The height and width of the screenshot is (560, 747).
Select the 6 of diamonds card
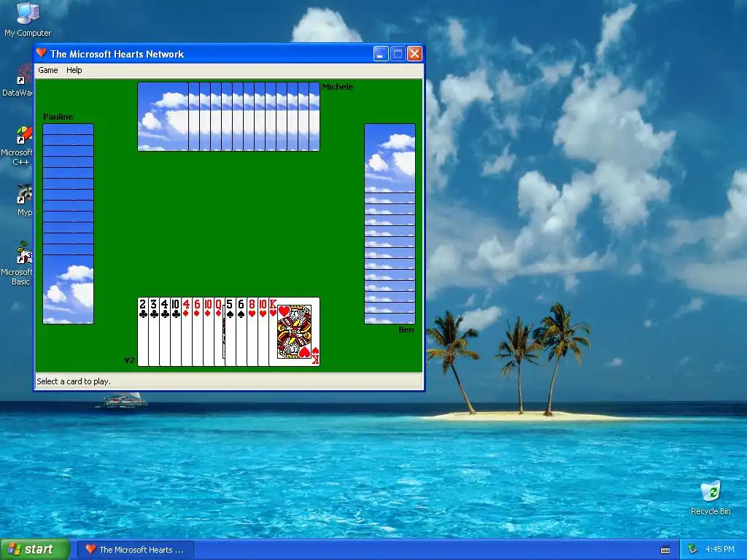(x=197, y=332)
